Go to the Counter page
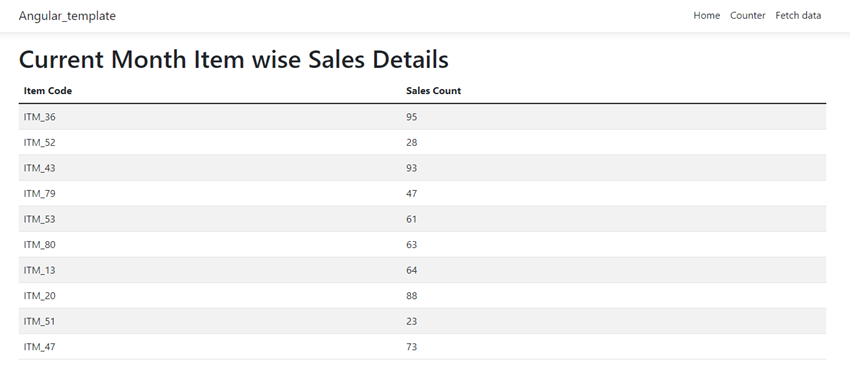The image size is (850, 382). click(x=748, y=16)
